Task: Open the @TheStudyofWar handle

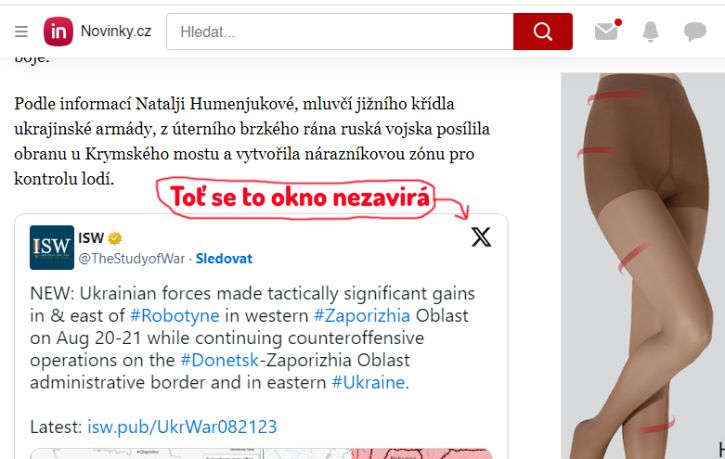Action: [131, 258]
